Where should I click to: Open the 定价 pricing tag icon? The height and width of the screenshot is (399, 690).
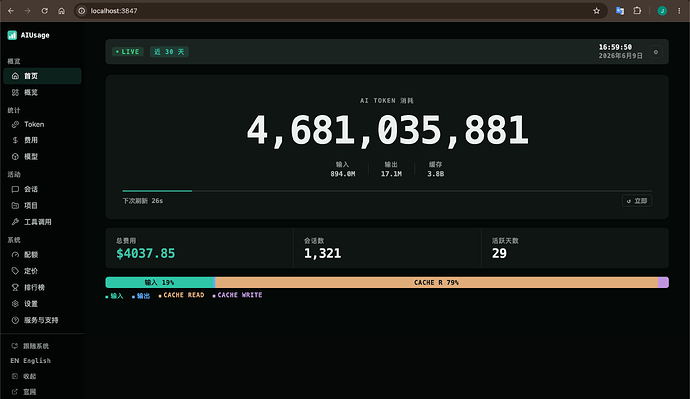point(15,271)
